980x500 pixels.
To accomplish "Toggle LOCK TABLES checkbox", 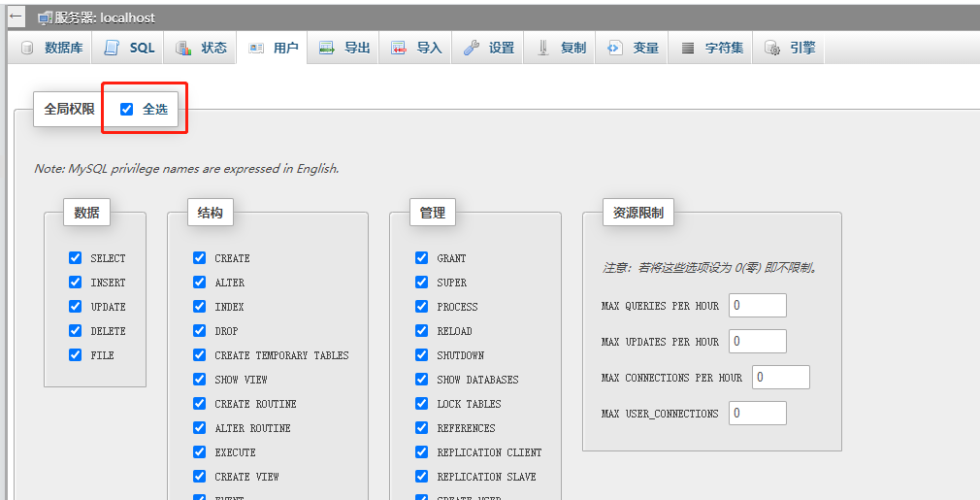I will pyautogui.click(x=422, y=403).
